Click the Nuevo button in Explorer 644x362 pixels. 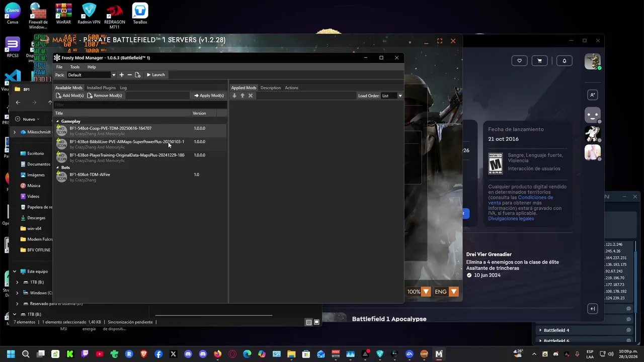point(27,119)
